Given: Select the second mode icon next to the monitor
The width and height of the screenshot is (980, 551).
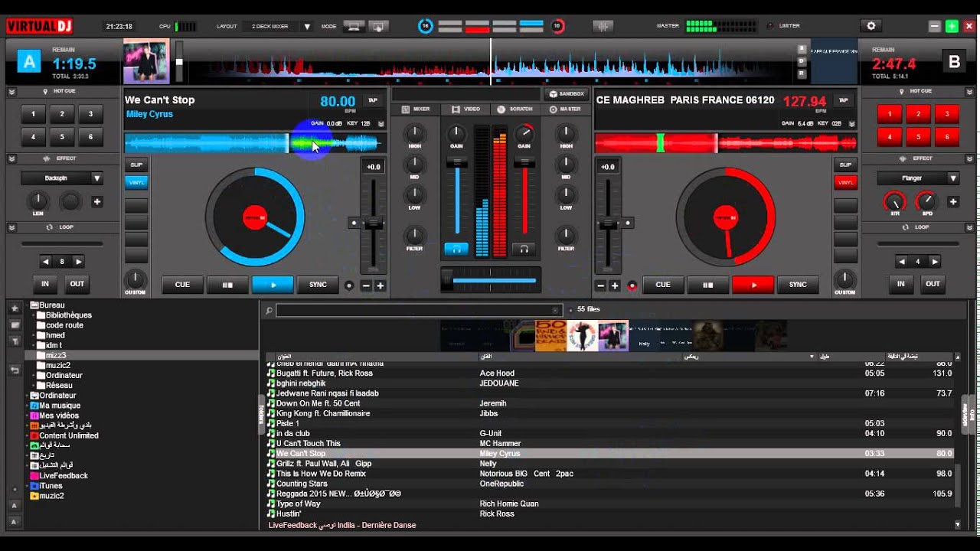Looking at the screenshot, I should [378, 26].
